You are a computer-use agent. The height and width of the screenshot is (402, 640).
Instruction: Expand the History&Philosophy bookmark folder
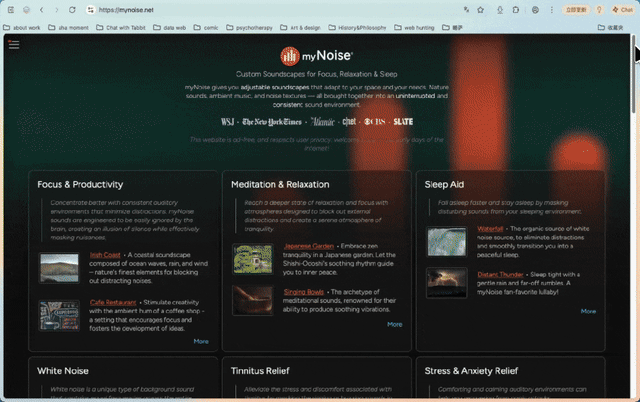(357, 27)
